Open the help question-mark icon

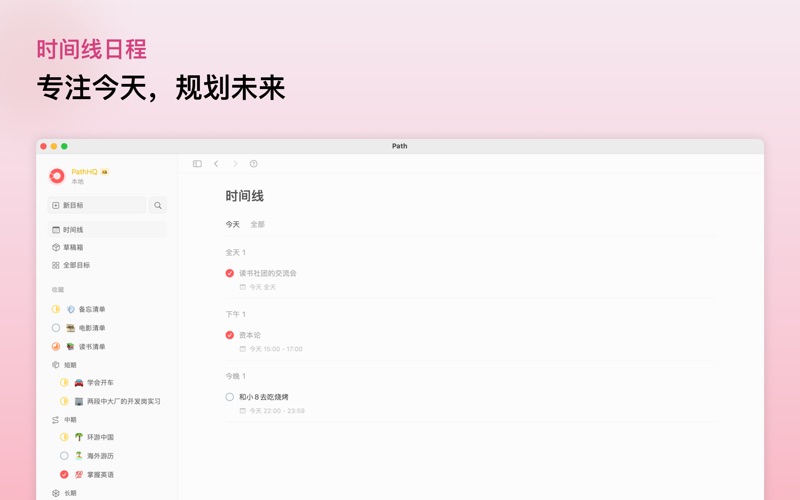coord(254,164)
